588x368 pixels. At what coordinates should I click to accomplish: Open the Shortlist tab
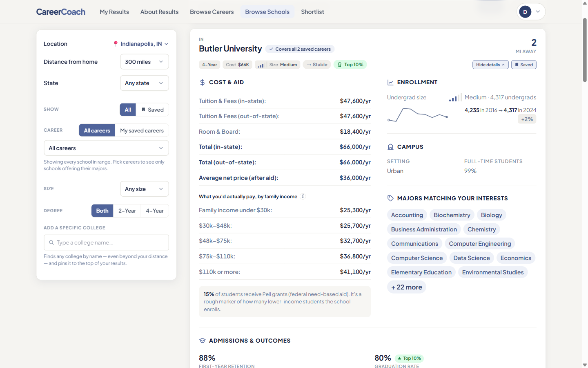tap(312, 12)
